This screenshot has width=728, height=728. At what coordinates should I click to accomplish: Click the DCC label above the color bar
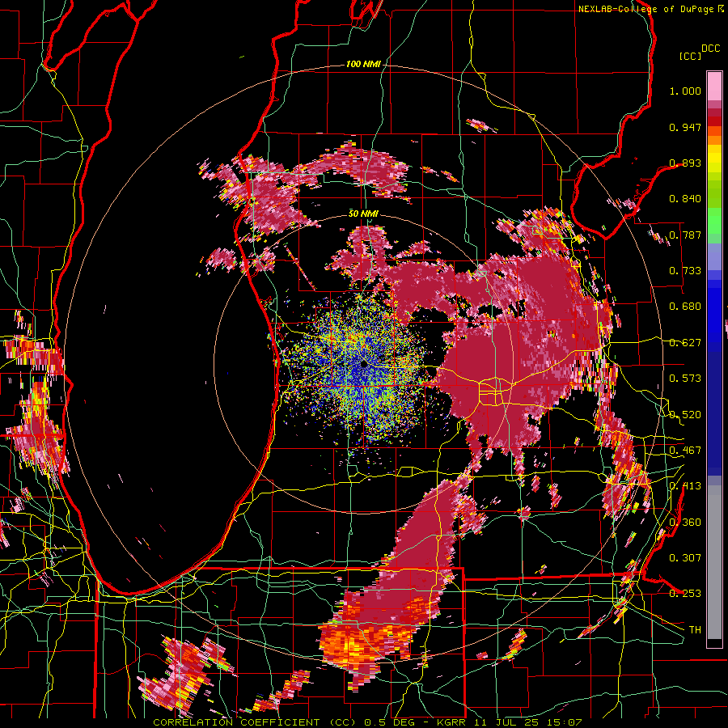(x=711, y=49)
